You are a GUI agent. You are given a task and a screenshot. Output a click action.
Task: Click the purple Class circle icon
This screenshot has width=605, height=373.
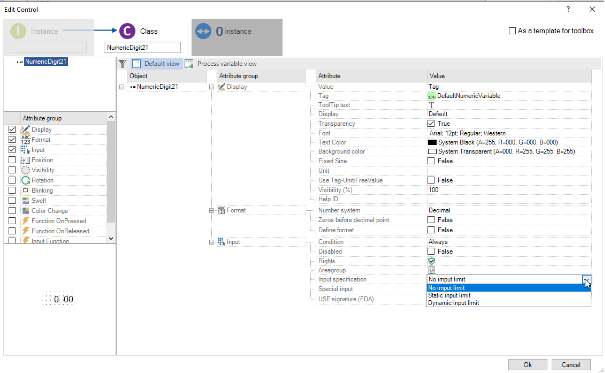pos(127,31)
